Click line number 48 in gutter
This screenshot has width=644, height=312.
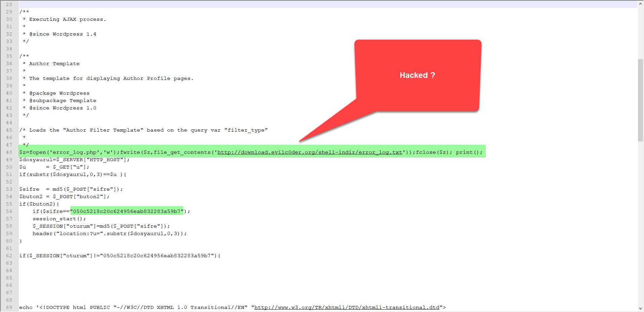click(9, 152)
